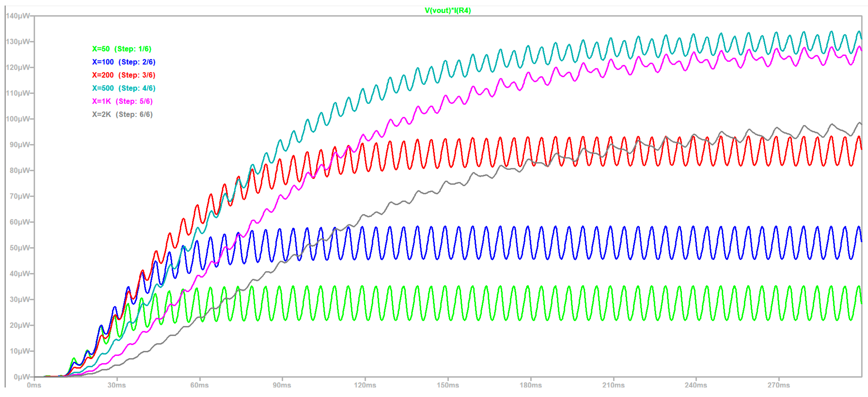
Task: Click the V(vout)*I(R4) trace label
Action: pos(448,11)
